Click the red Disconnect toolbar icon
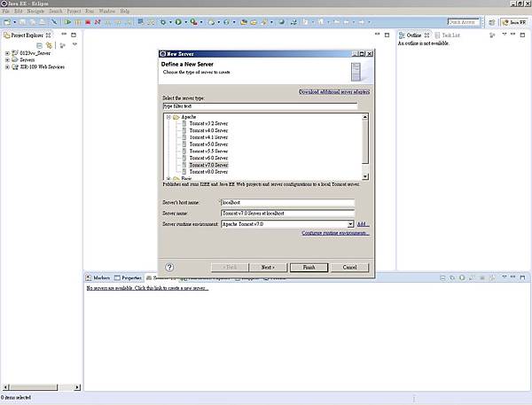 tap(98, 22)
